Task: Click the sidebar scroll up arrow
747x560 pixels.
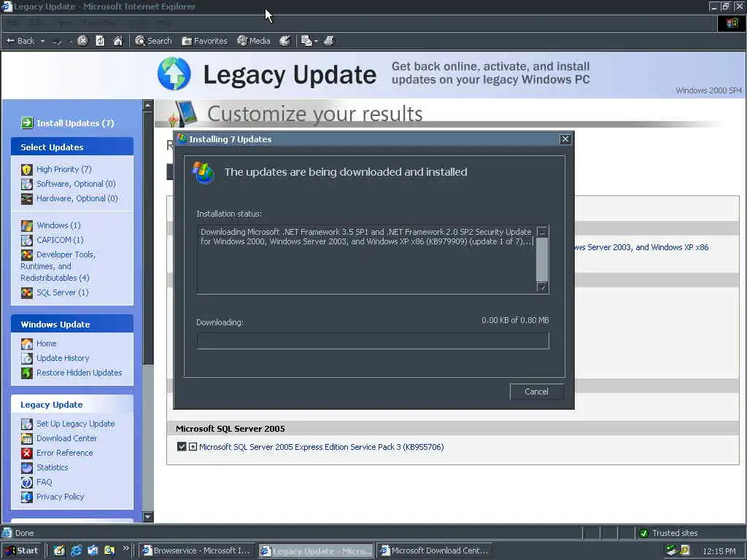Action: point(147,105)
